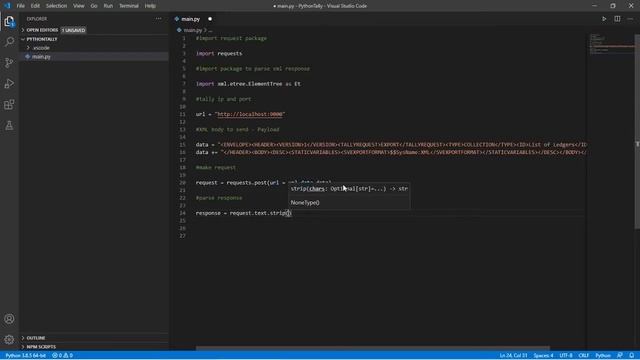Open the Search view icon

tap(9, 42)
